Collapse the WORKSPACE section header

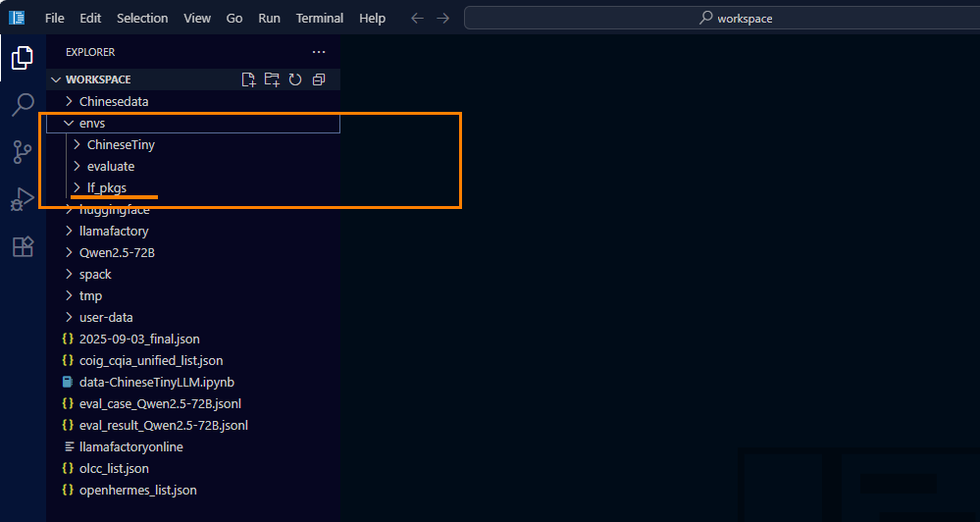pos(98,79)
